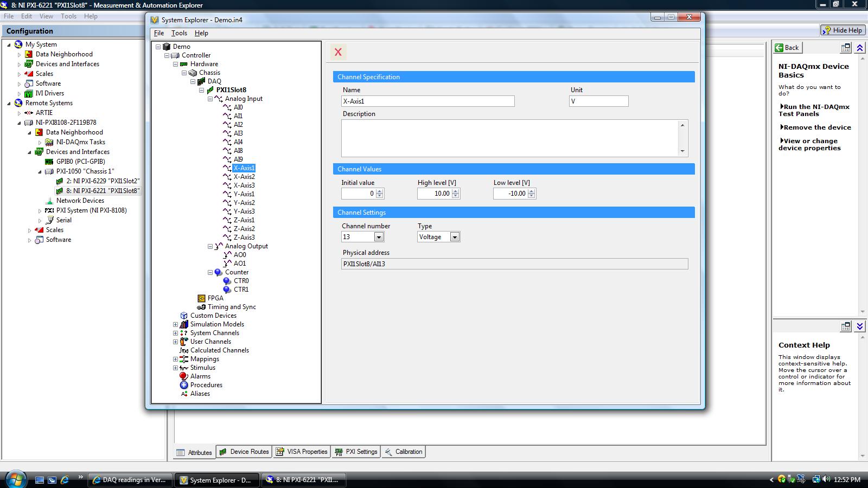Open the System Explorer File menu
868x488 pixels.
pos(159,33)
